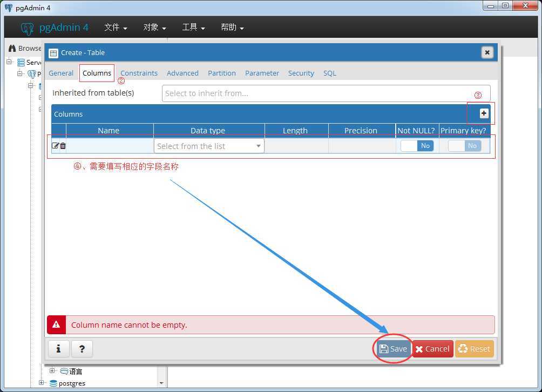This screenshot has width=542, height=392.
Task: Toggle the Not NULL? switch
Action: pyautogui.click(x=417, y=146)
